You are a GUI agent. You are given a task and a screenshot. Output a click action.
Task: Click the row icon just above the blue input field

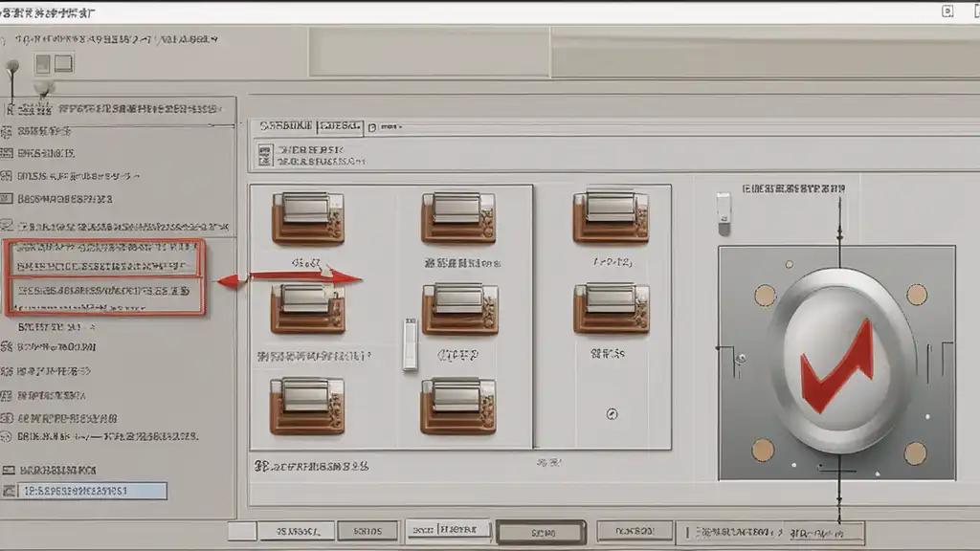click(x=9, y=470)
